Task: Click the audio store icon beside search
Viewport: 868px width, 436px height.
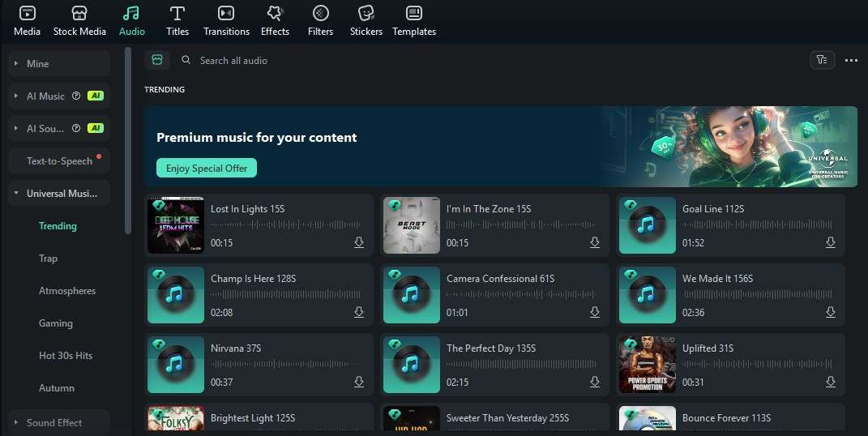Action: (157, 60)
